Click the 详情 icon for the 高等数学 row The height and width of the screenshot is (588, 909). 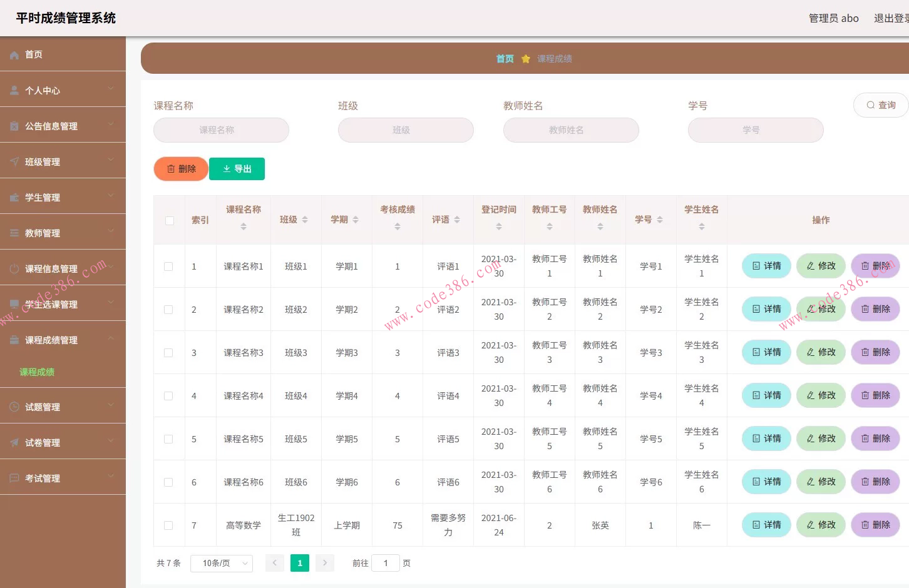755,525
